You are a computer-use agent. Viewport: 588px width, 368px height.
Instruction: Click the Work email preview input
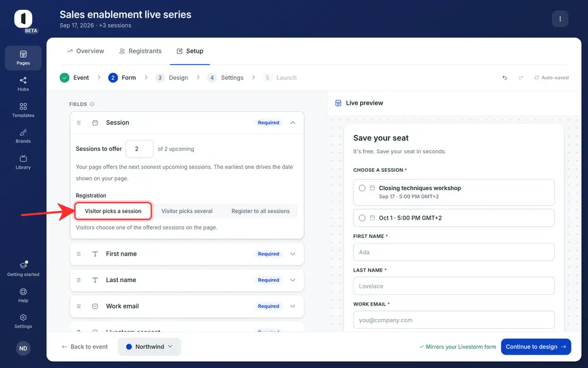[x=454, y=320]
